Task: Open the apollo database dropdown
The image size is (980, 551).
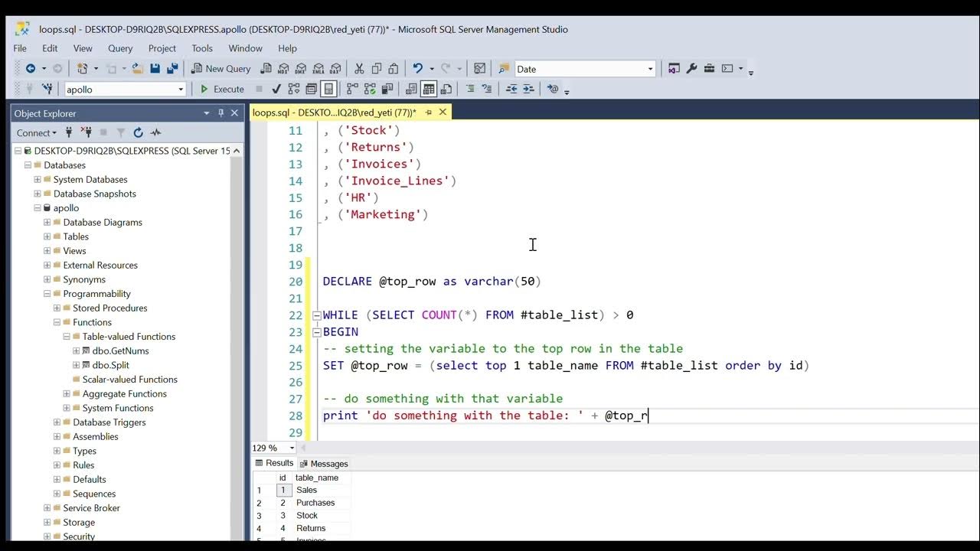Action: tap(181, 90)
